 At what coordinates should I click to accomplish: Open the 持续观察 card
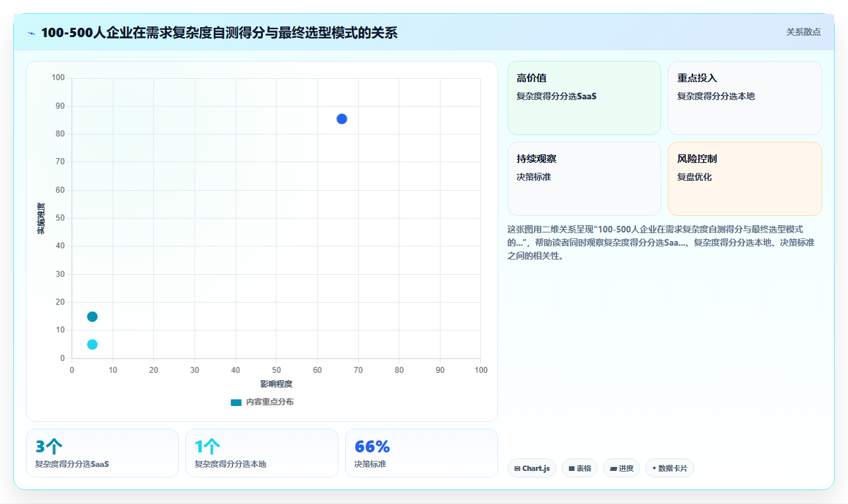(x=584, y=179)
